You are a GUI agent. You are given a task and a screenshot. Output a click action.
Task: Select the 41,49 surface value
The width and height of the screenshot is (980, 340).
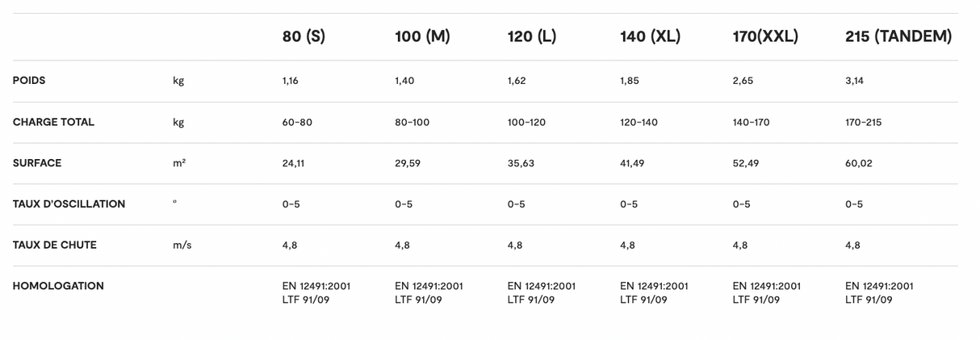click(632, 163)
